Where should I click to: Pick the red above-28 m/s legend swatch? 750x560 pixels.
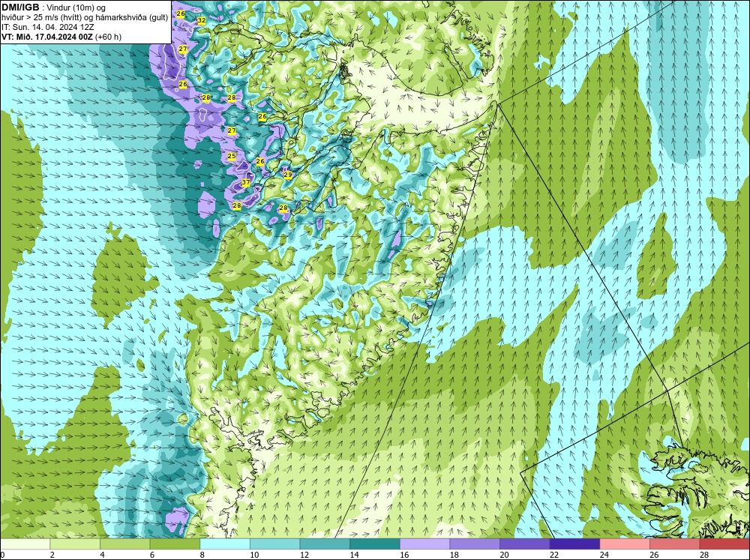(724, 544)
